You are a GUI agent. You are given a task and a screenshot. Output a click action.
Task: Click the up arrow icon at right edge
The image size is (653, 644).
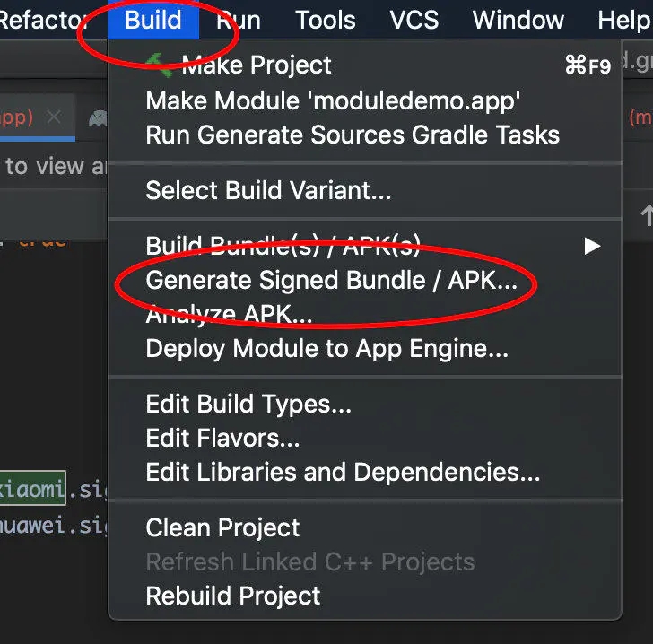pos(647,215)
